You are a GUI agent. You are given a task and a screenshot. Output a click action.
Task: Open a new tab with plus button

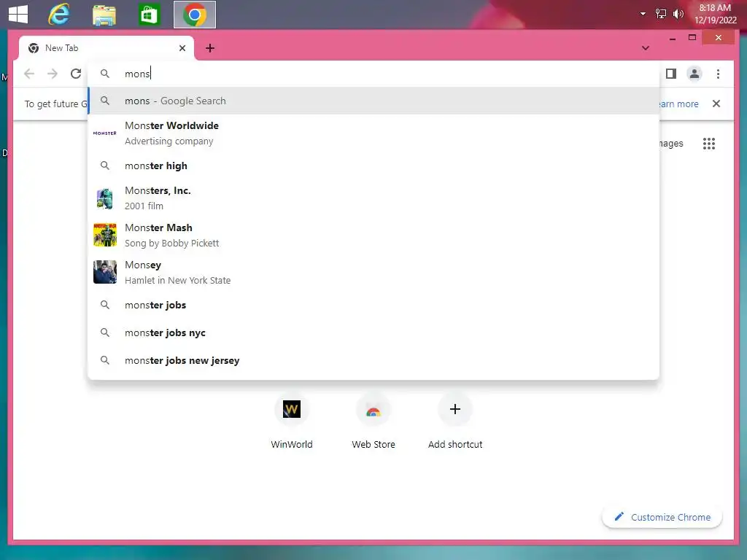210,48
